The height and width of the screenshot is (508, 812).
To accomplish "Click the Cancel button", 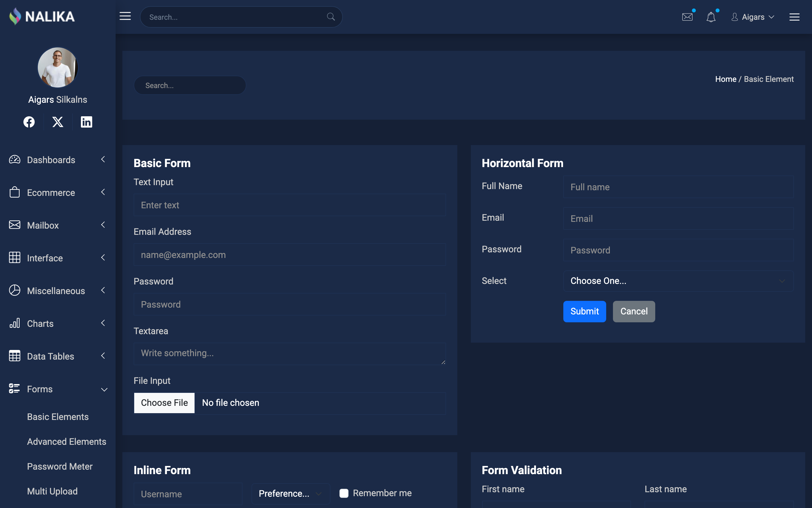I will (x=634, y=312).
